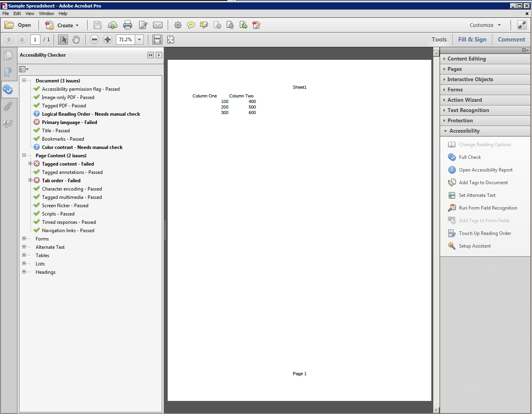Open Page Thumbnails navigation panel

click(x=8, y=55)
